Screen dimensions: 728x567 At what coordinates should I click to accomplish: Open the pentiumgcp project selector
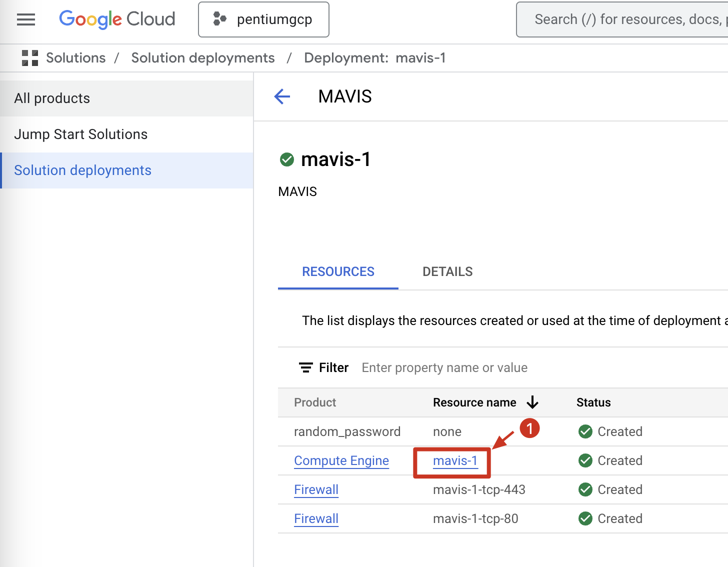point(263,19)
